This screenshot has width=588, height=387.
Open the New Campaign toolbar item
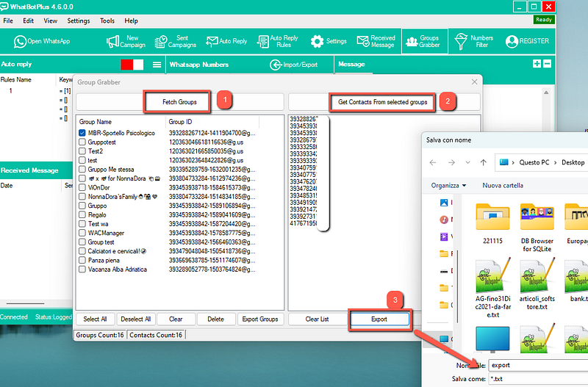pyautogui.click(x=126, y=42)
